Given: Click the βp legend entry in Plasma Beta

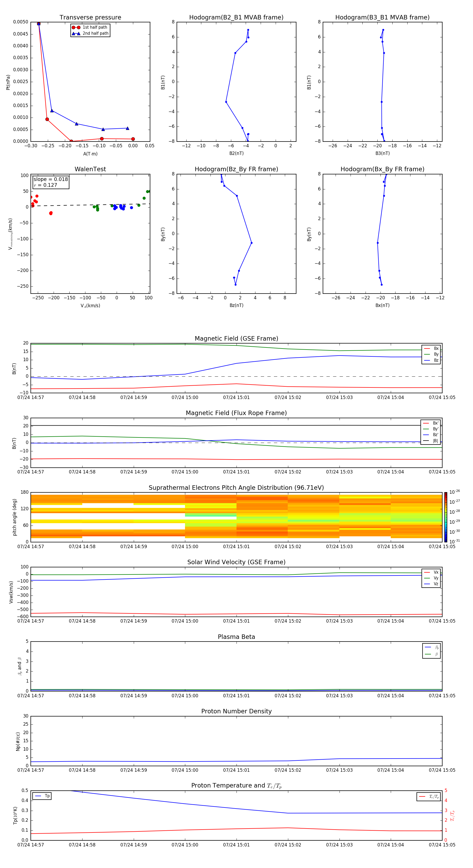Looking at the screenshot, I should coord(431,647).
